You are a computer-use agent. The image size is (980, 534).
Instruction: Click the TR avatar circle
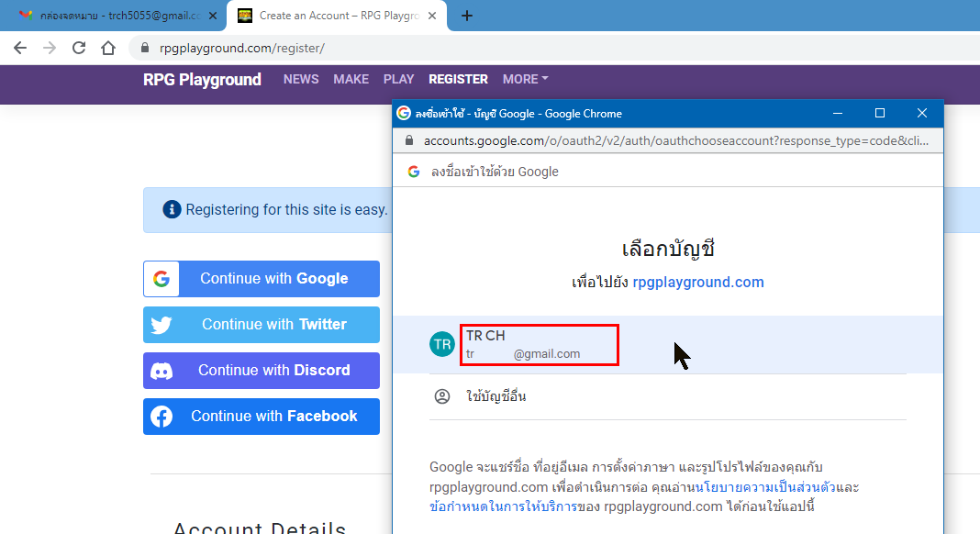442,345
